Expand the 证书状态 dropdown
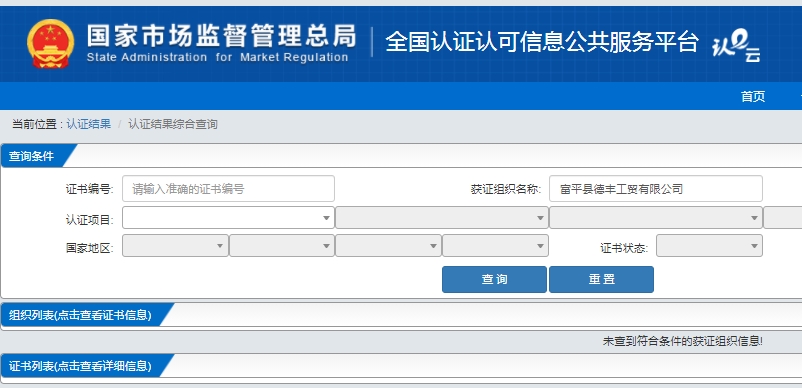The width and height of the screenshot is (802, 388). tap(709, 245)
